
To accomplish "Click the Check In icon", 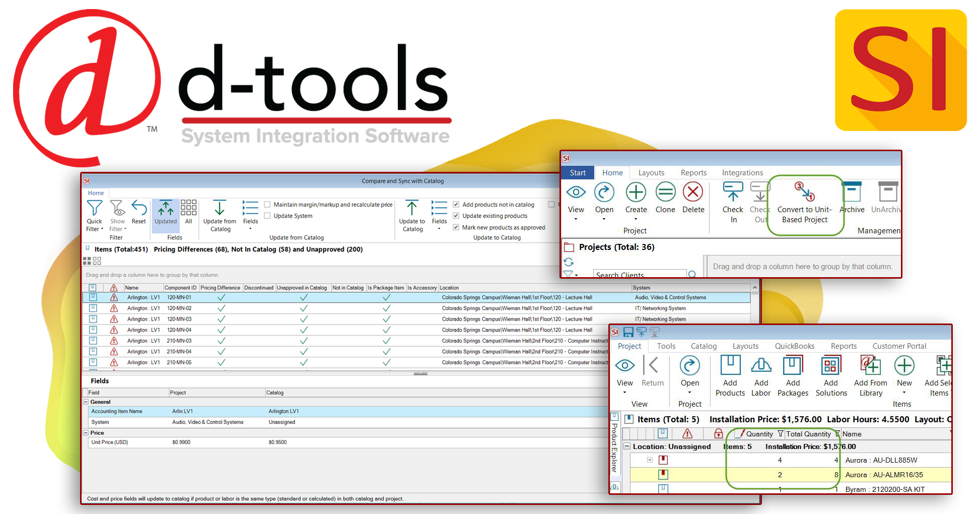I will pos(733,201).
